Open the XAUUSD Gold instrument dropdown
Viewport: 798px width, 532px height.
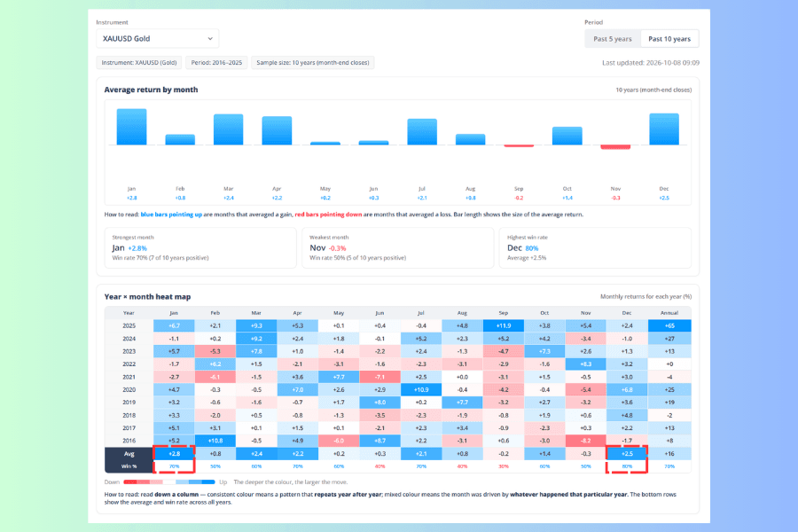click(x=157, y=39)
